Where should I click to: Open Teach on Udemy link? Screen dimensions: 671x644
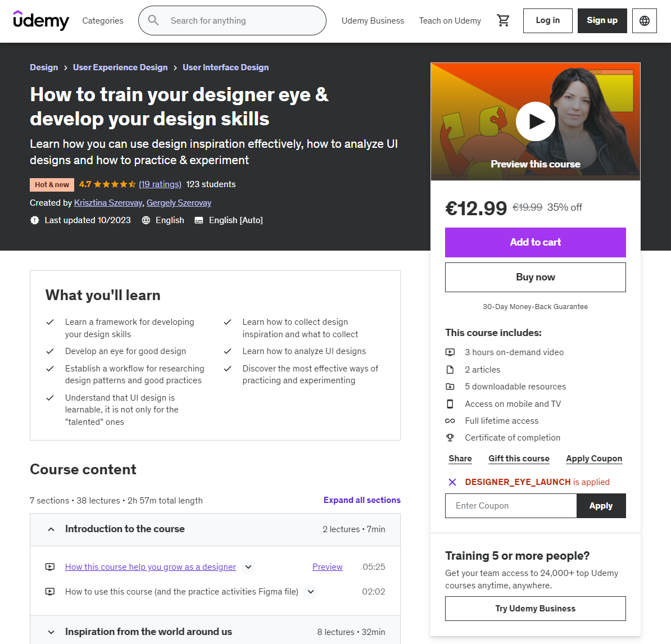[x=450, y=21]
